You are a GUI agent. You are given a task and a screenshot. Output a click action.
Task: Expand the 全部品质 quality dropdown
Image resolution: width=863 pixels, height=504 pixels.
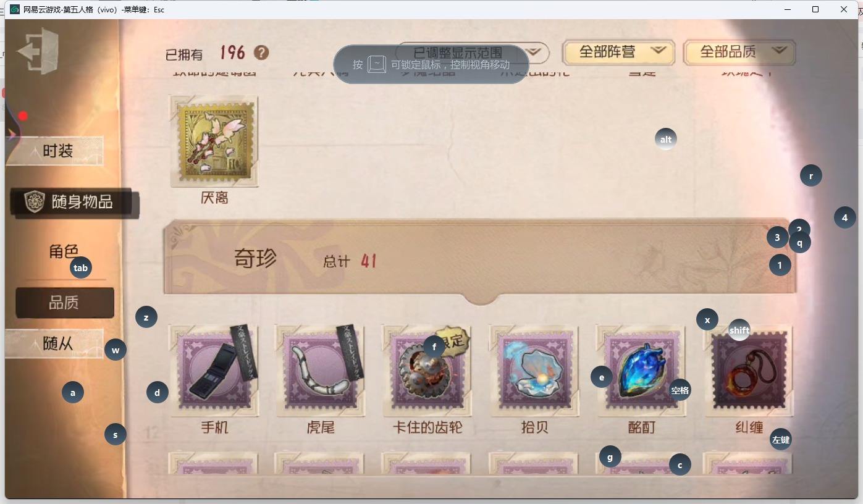(x=739, y=52)
